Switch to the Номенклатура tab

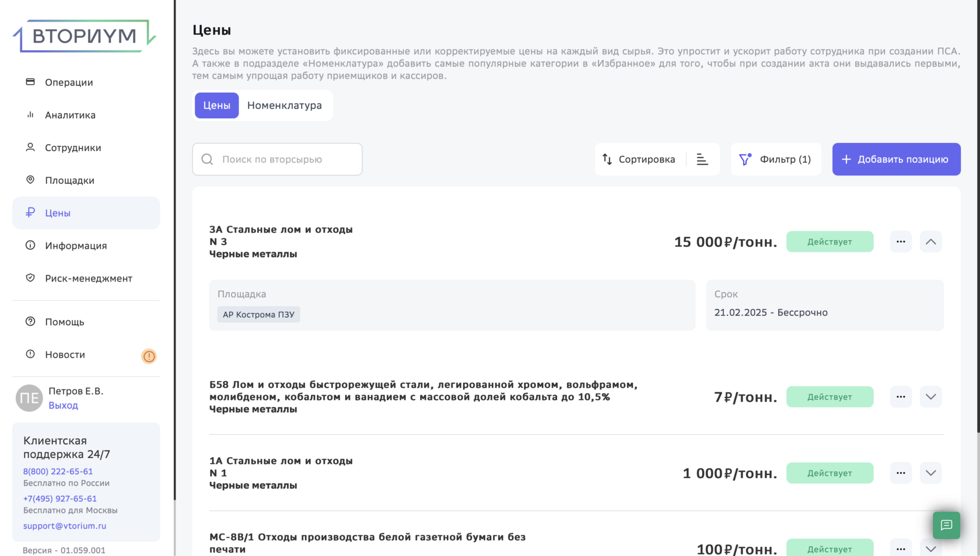coord(284,105)
